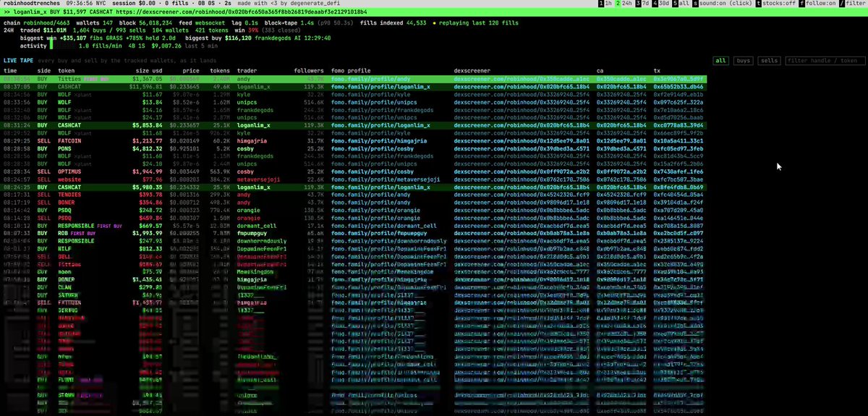Open fomo.family/profile/cosby on the PONS row
This screenshot has width=868, height=416.
373,148
